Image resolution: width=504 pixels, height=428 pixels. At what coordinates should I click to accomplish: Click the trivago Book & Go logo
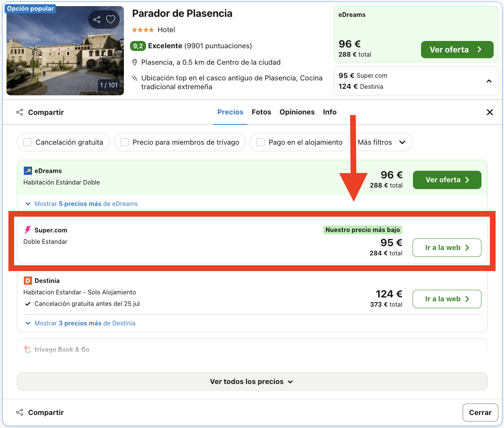[28, 350]
